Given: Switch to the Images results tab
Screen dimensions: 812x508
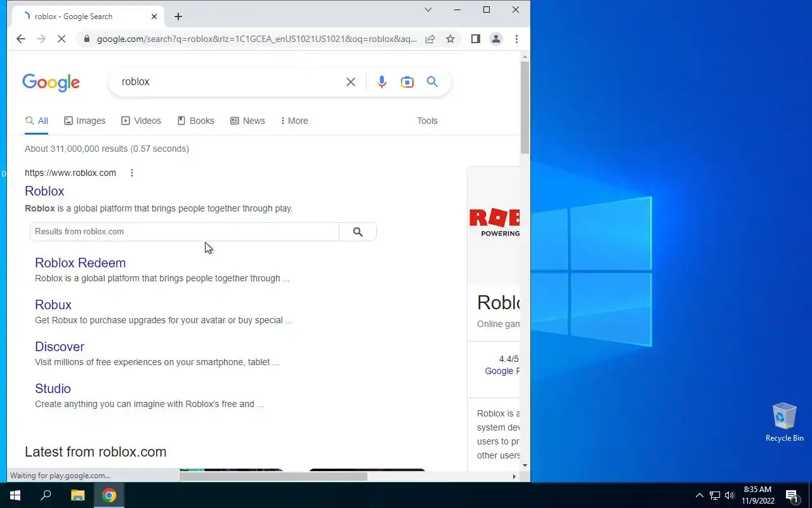Looking at the screenshot, I should (85, 121).
